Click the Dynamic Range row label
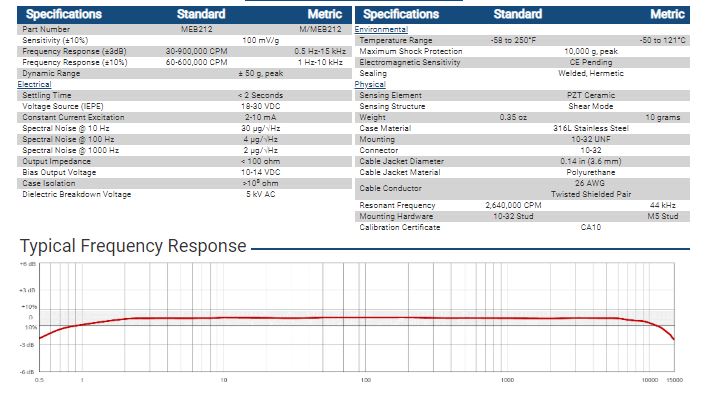This screenshot has height=393, width=706. pyautogui.click(x=51, y=73)
